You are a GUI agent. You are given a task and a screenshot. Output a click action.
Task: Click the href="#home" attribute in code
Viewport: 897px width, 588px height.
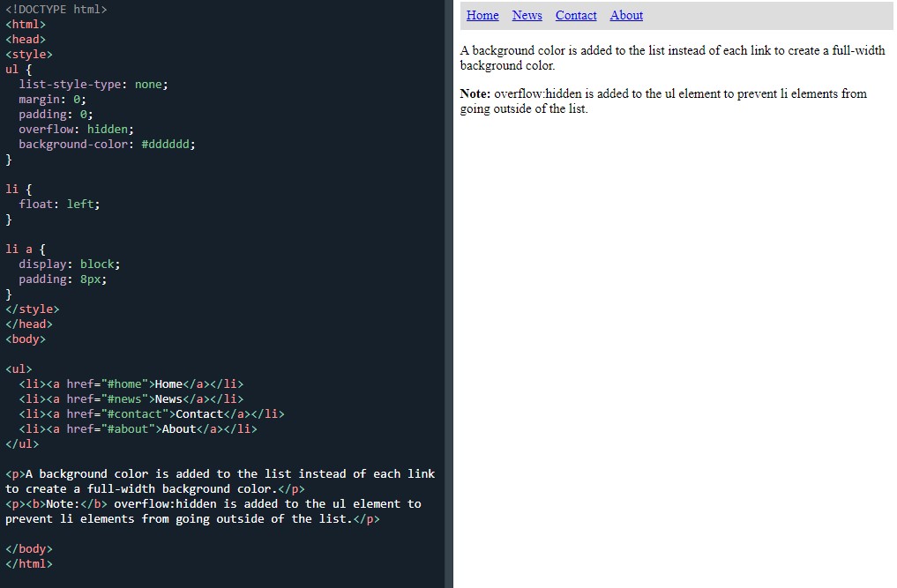tap(107, 383)
